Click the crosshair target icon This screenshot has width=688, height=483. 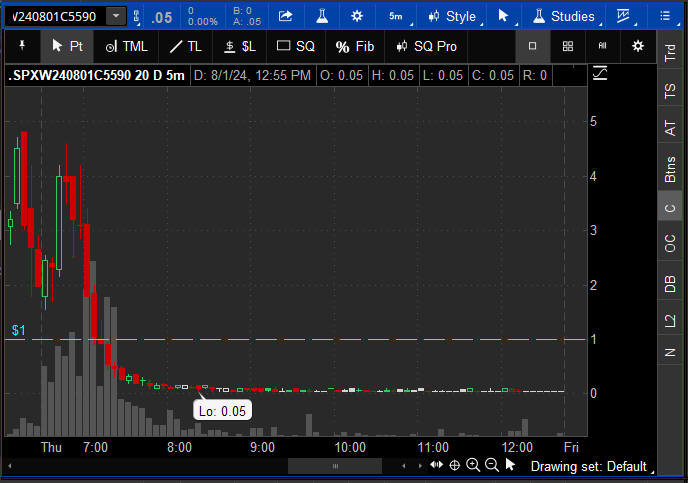click(455, 465)
